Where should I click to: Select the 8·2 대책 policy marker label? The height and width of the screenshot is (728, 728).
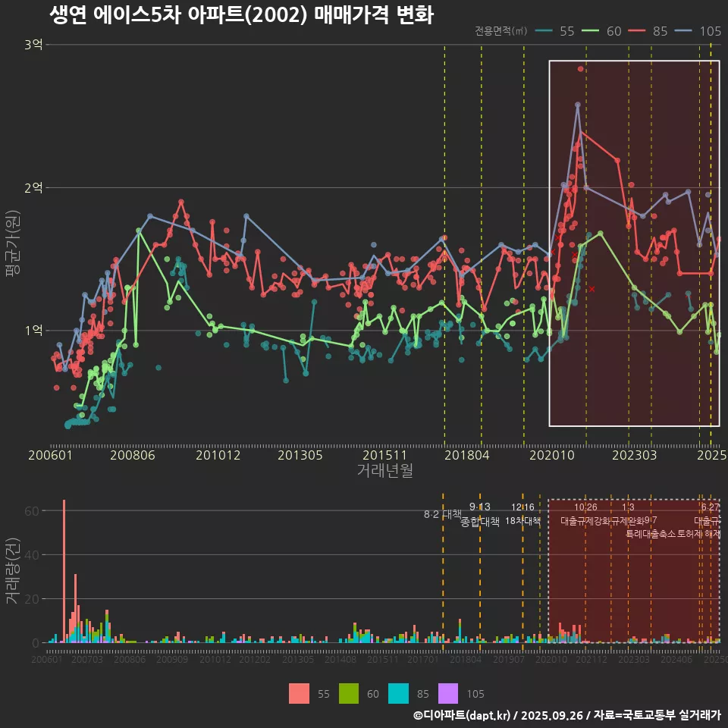point(442,514)
